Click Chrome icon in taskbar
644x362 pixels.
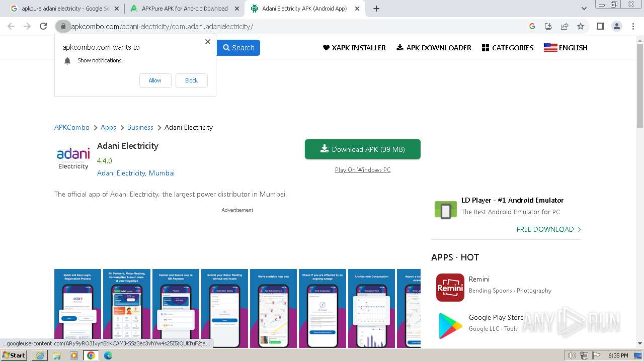click(x=91, y=355)
